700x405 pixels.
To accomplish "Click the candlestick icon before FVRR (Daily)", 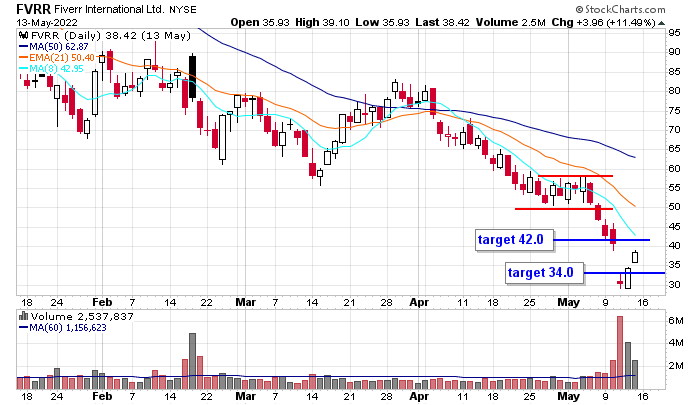I will [24, 35].
